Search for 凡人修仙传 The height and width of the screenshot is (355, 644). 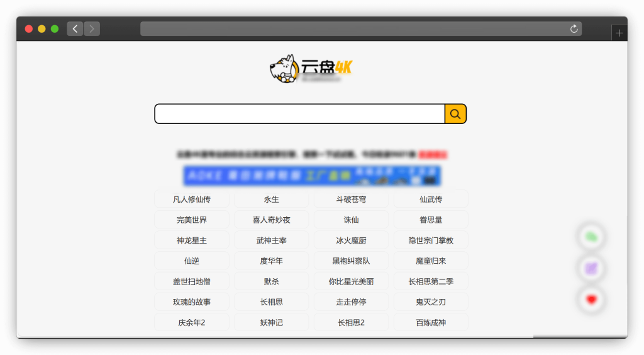point(192,200)
